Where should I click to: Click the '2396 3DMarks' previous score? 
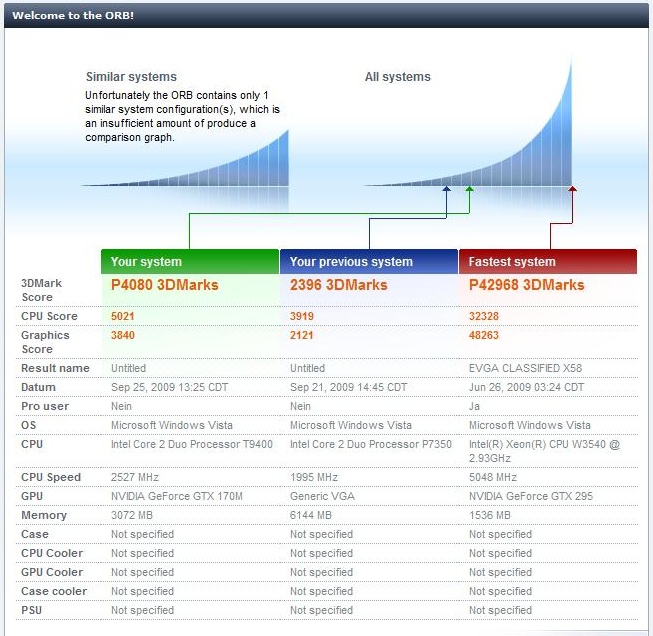pyautogui.click(x=339, y=285)
